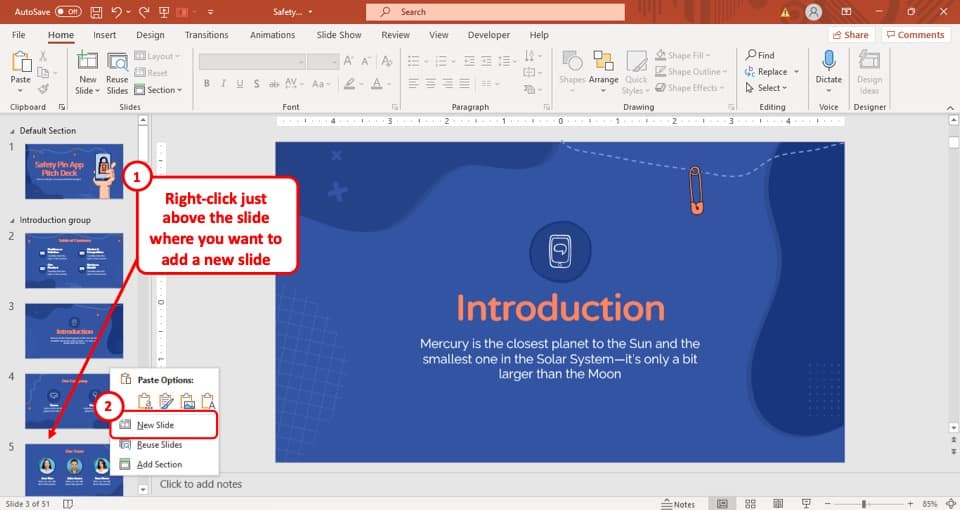Open the font name combo box
Image resolution: width=960 pixels, height=510 pixels.
(x=252, y=61)
